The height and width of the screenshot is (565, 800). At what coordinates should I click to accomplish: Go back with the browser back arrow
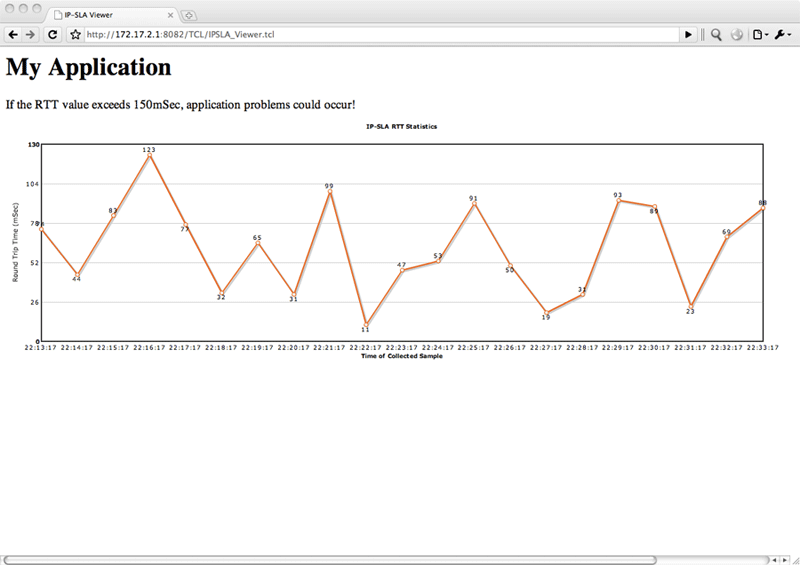click(x=13, y=35)
